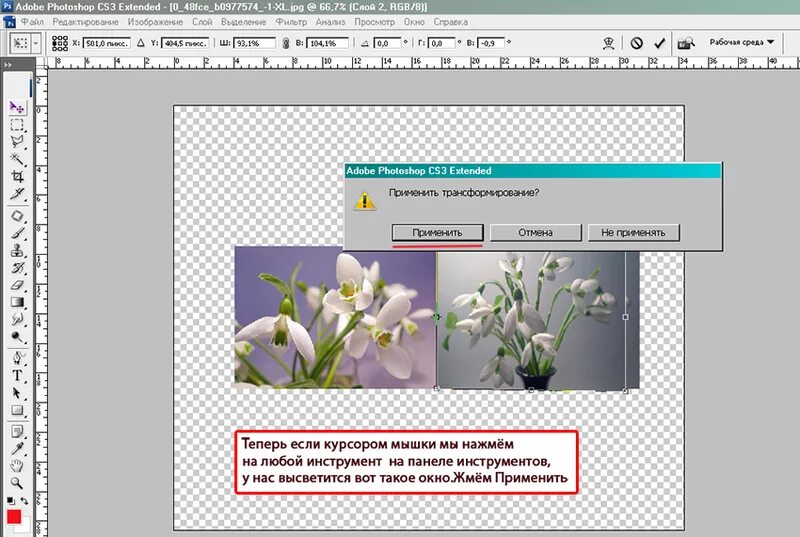
Task: Open the Фильтр menu
Action: coord(291,22)
